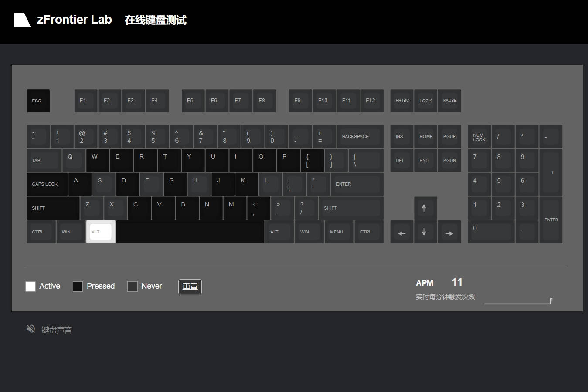
Task: Click the up arrow key
Action: click(425, 208)
